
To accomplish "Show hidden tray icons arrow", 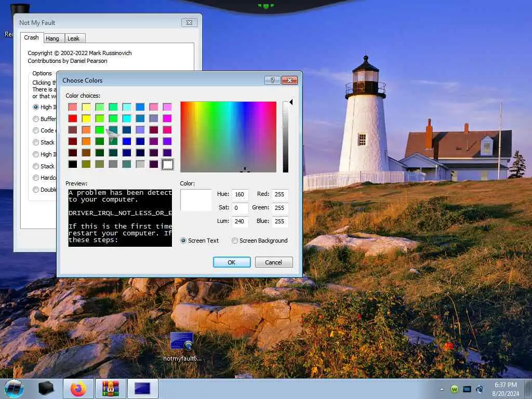I will pyautogui.click(x=442, y=389).
